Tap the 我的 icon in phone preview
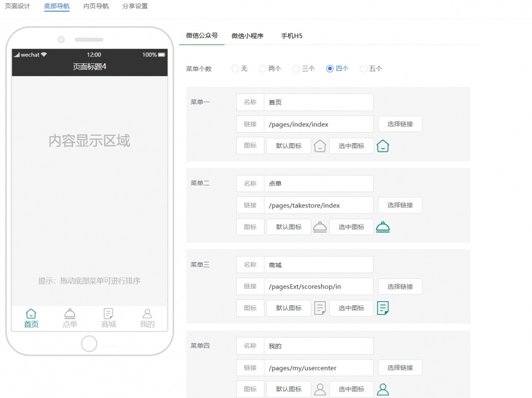The height and width of the screenshot is (398, 532). (x=147, y=314)
